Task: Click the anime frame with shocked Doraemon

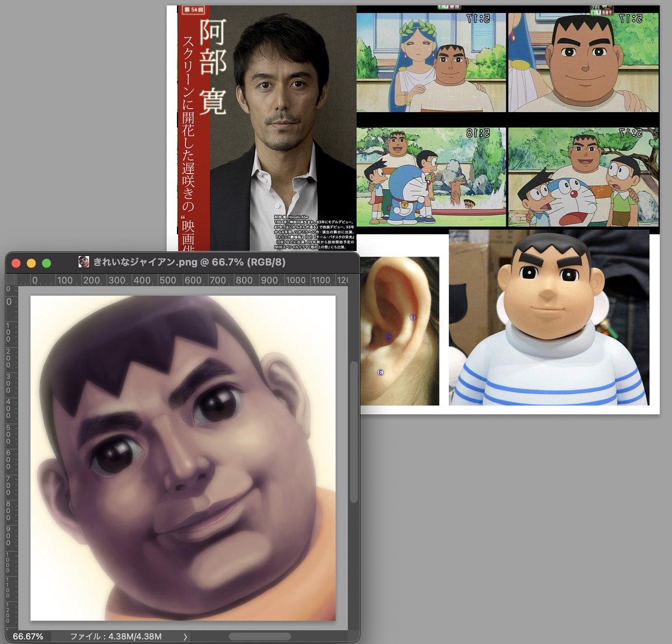Action: coord(582,177)
